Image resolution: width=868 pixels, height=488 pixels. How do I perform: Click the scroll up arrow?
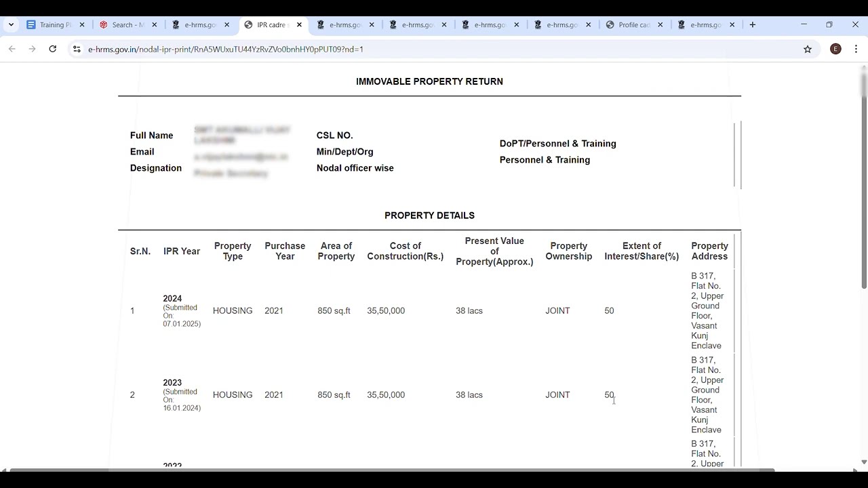click(864, 67)
